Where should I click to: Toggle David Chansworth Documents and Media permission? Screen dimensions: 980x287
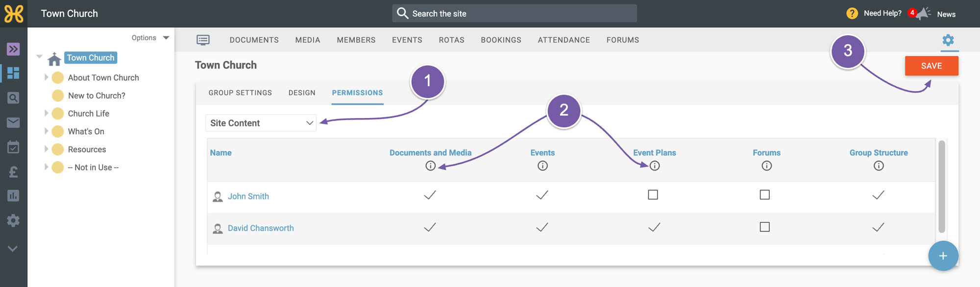tap(430, 227)
